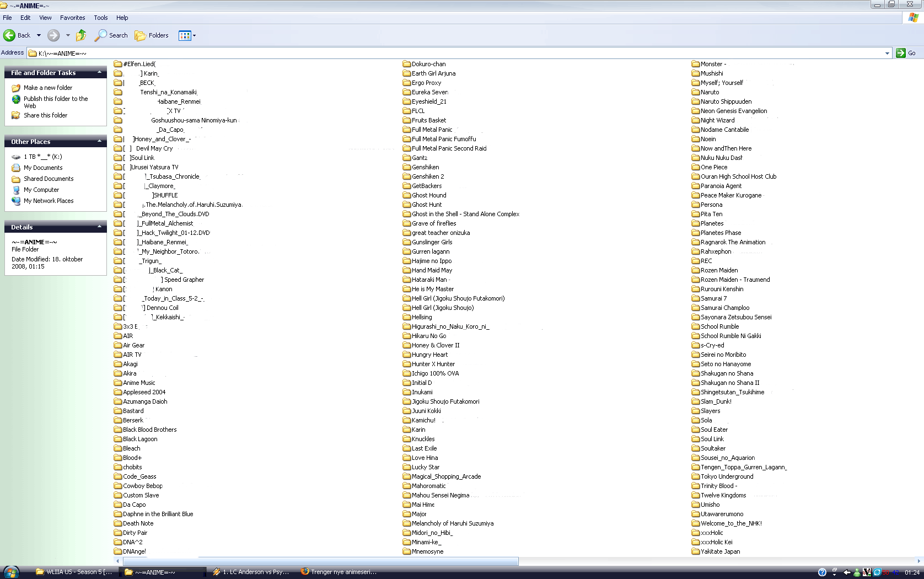Click Publish this folder to the Web

coord(55,102)
